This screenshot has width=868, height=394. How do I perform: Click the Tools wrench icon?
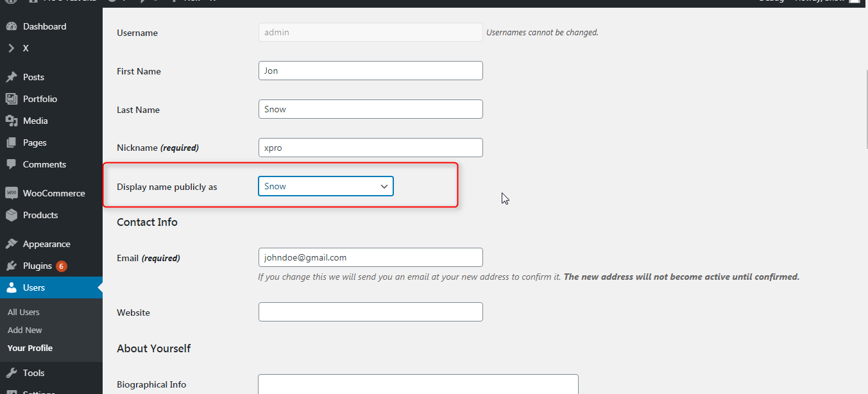pos(11,373)
